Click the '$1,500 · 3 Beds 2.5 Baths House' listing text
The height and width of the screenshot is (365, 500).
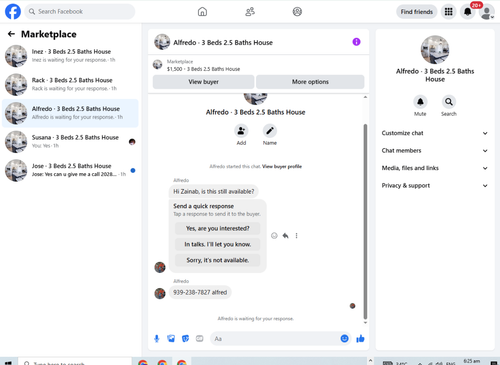[203, 69]
